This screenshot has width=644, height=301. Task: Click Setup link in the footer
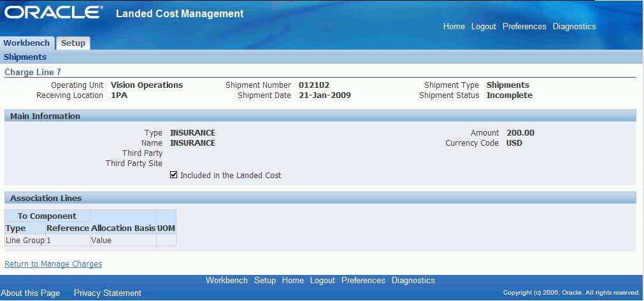pyautogui.click(x=265, y=281)
